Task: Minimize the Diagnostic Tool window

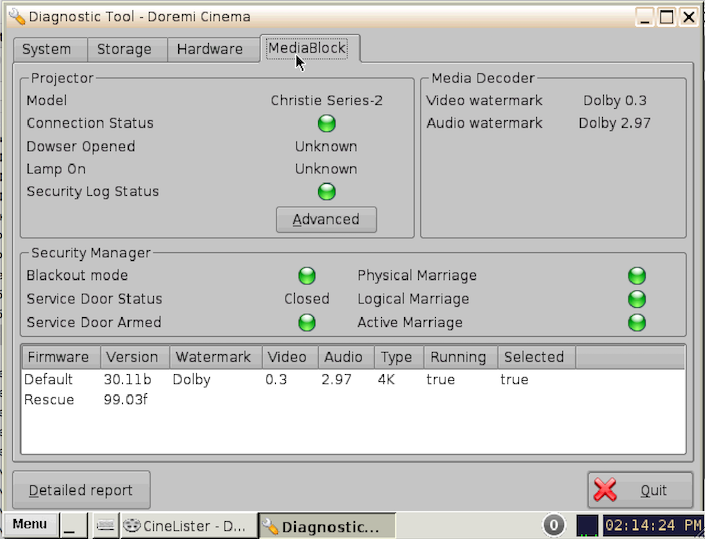Action: point(645,18)
